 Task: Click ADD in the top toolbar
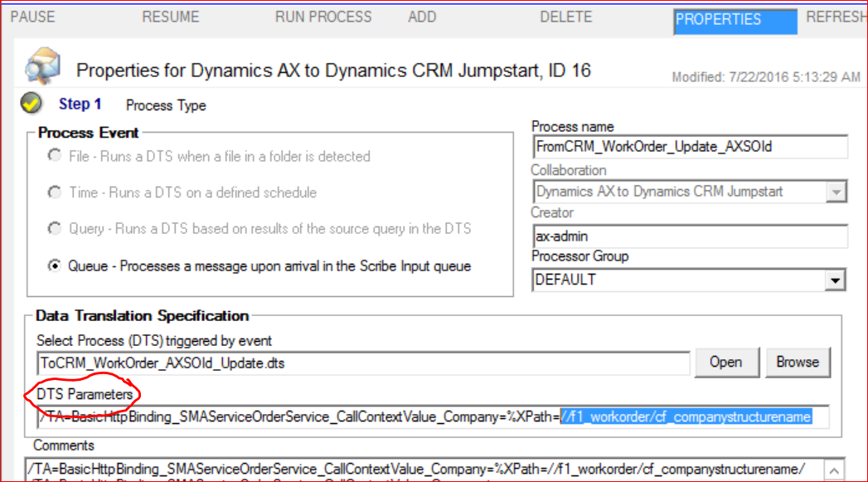[x=422, y=17]
